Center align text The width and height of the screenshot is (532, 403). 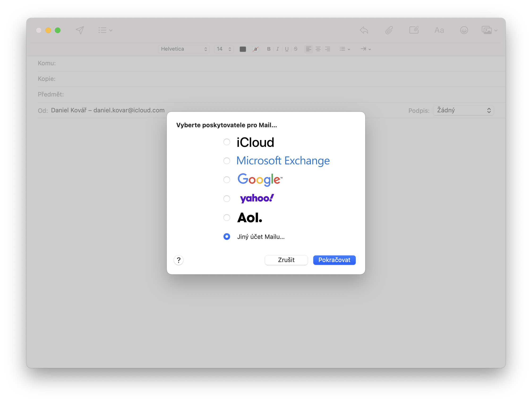pyautogui.click(x=318, y=49)
